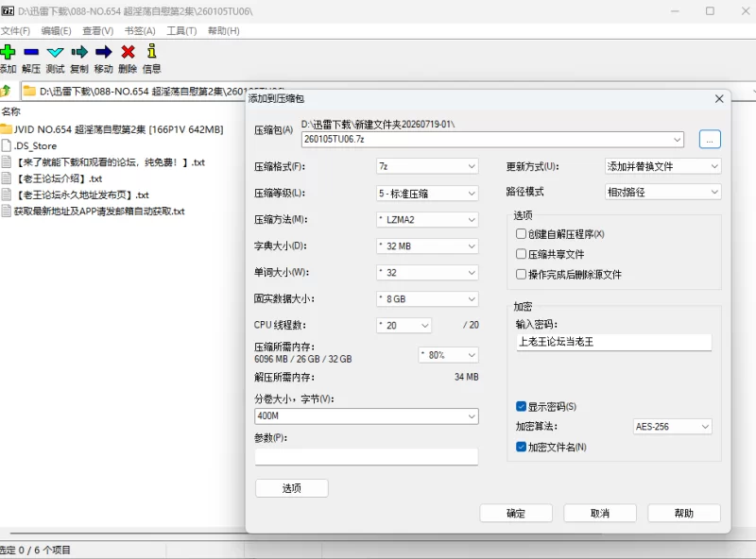Open the 加密算法 AES-256 dropdown
Screen dimensions: 756x559
(x=672, y=427)
